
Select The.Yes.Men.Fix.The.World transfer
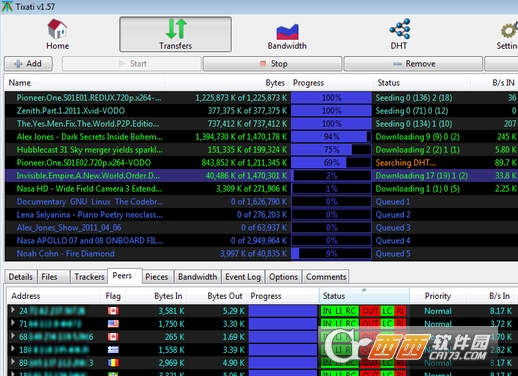(261, 124)
